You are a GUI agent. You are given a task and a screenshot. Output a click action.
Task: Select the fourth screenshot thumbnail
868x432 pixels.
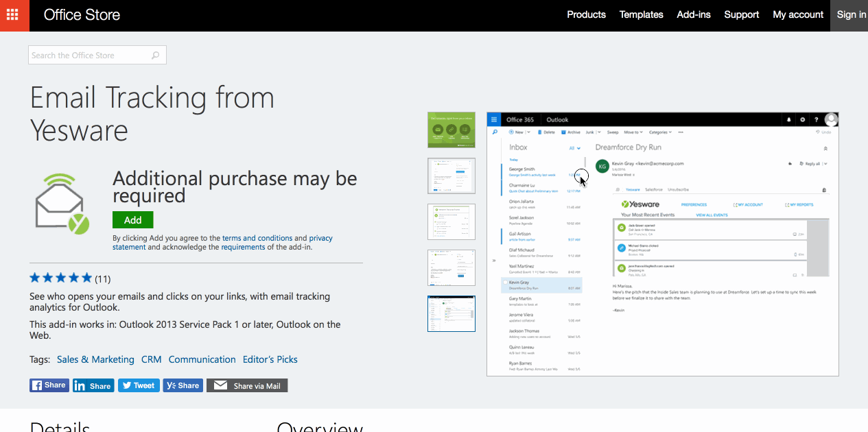click(451, 267)
